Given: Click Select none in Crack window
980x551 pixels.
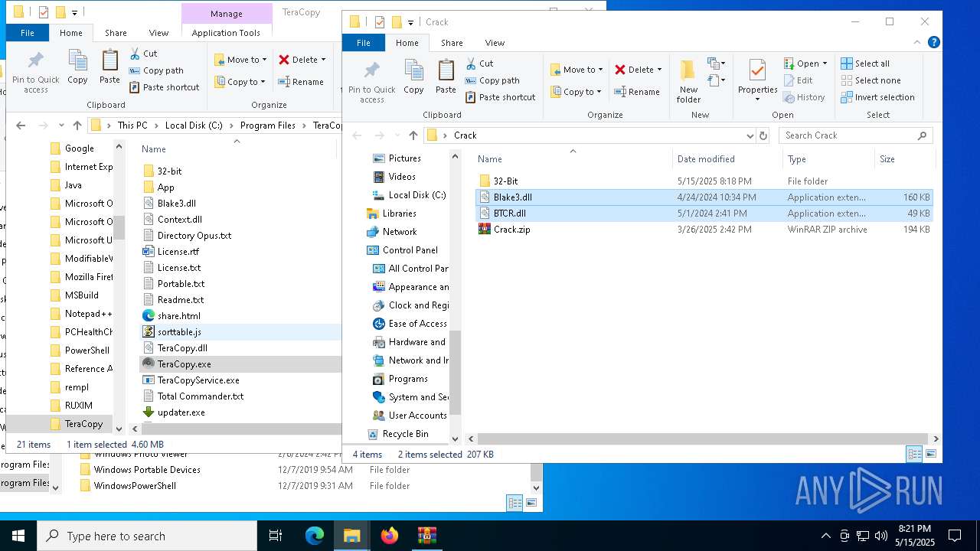Looking at the screenshot, I should pyautogui.click(x=871, y=80).
